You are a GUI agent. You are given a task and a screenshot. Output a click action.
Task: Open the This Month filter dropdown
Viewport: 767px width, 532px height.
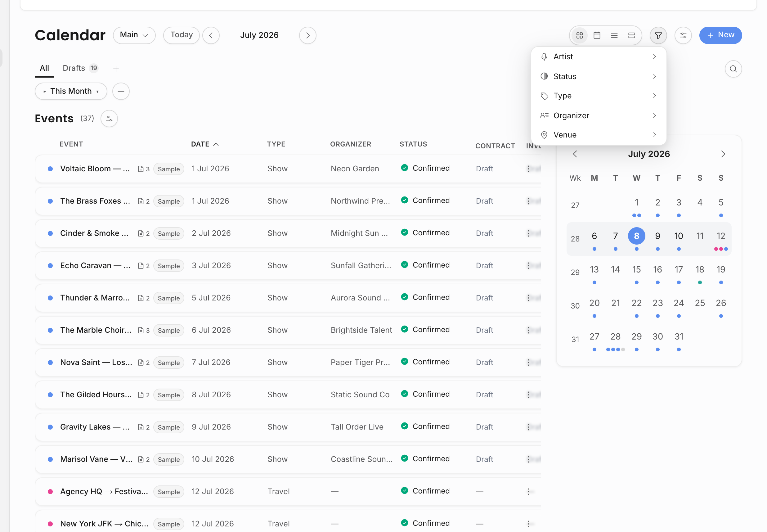click(x=71, y=91)
